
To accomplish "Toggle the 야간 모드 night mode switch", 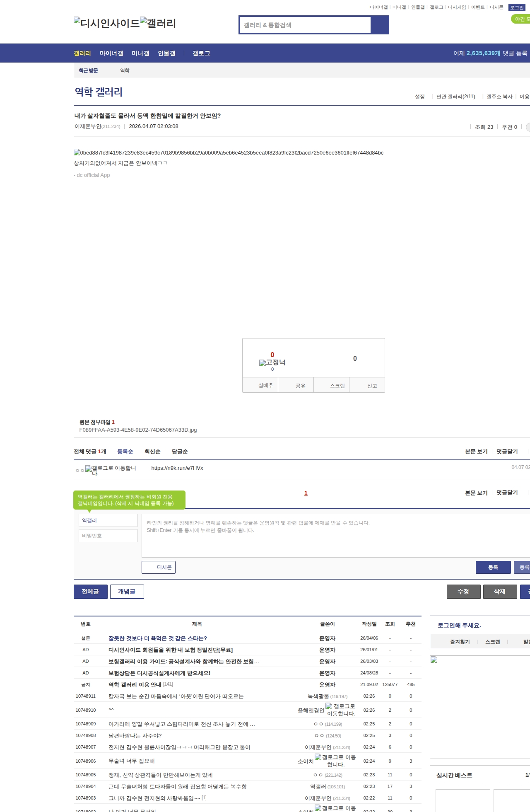I will pos(521,19).
